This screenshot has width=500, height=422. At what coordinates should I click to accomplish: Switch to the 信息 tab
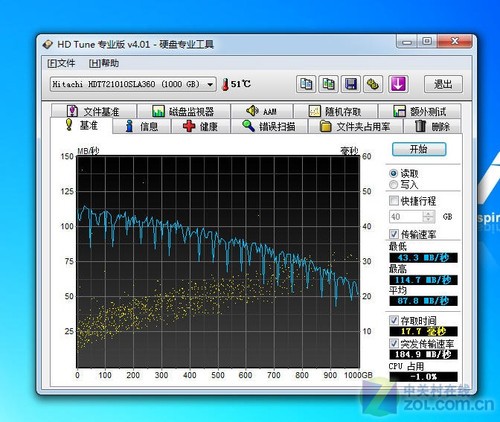pos(142,126)
